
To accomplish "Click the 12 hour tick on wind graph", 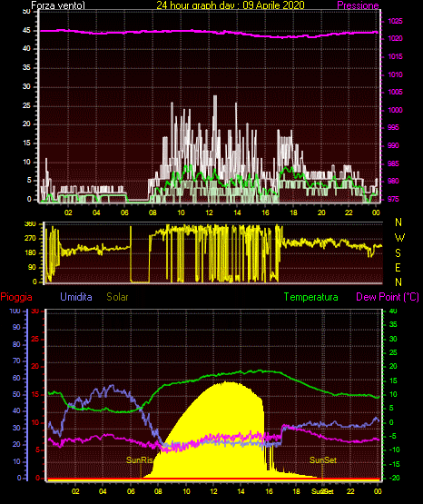I will [209, 212].
